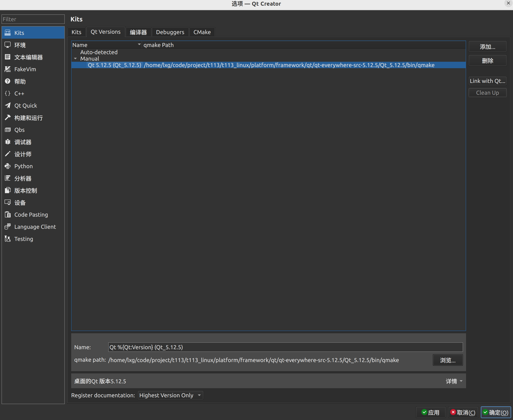This screenshot has width=513, height=420.
Task: Click the green check icon on 应用
Action: (x=424, y=412)
